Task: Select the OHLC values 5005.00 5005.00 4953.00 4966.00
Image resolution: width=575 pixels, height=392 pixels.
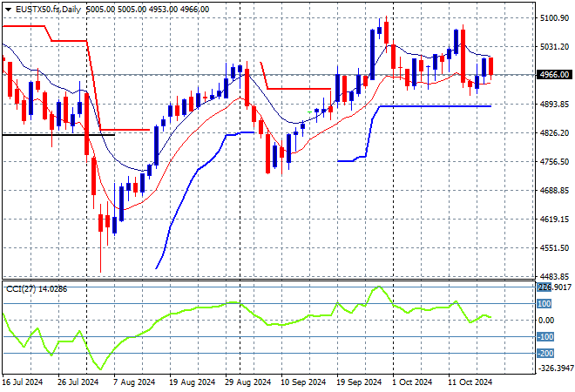Action: tap(147, 10)
